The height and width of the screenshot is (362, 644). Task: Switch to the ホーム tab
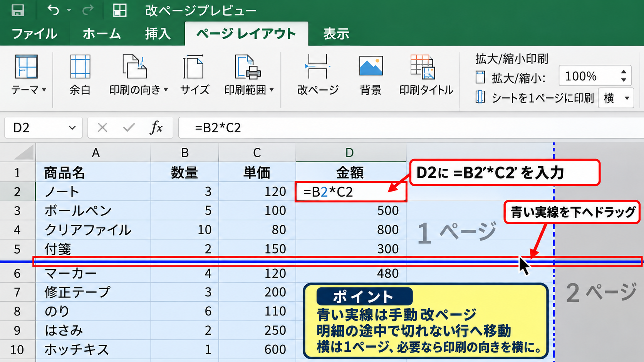pyautogui.click(x=102, y=34)
